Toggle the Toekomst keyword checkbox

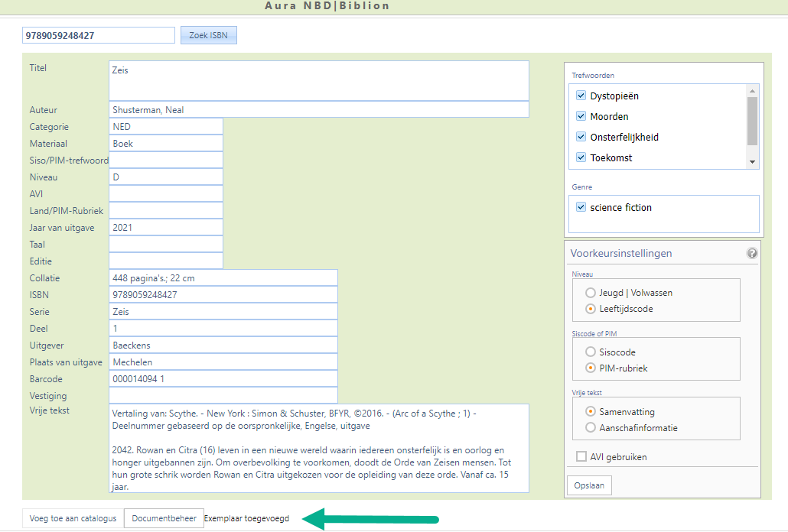[581, 158]
